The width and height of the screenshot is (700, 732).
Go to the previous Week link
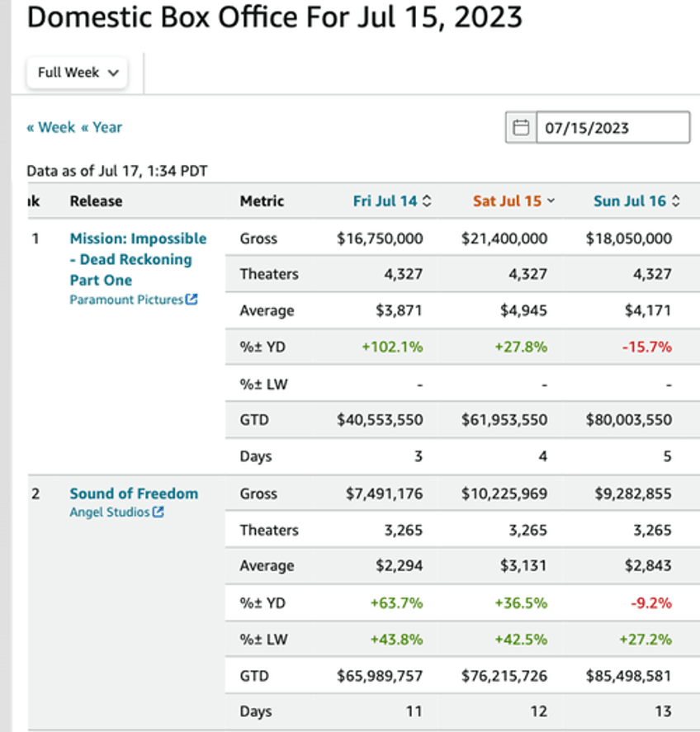pos(51,127)
